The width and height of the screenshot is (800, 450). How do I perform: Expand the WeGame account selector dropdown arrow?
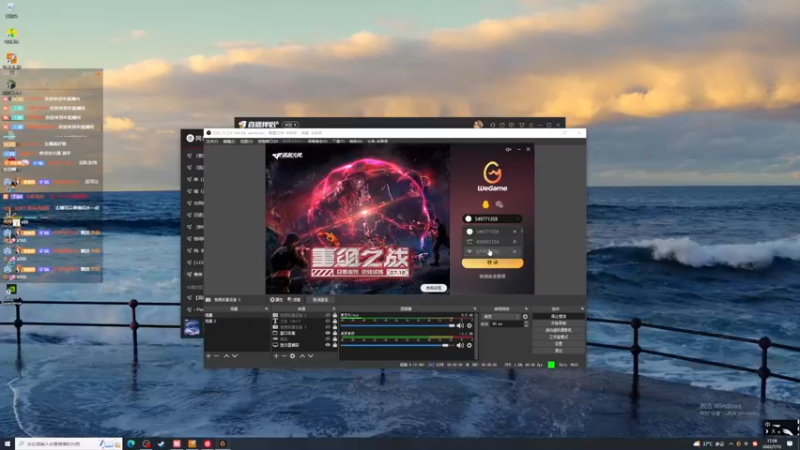(x=518, y=219)
